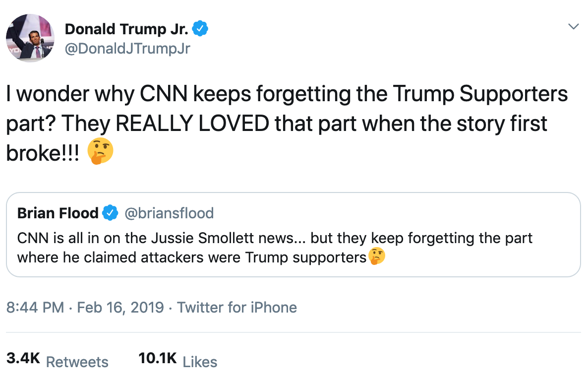This screenshot has width=588, height=384.
Task: Open Donald Trump Jr. profile avatar
Action: pyautogui.click(x=30, y=38)
